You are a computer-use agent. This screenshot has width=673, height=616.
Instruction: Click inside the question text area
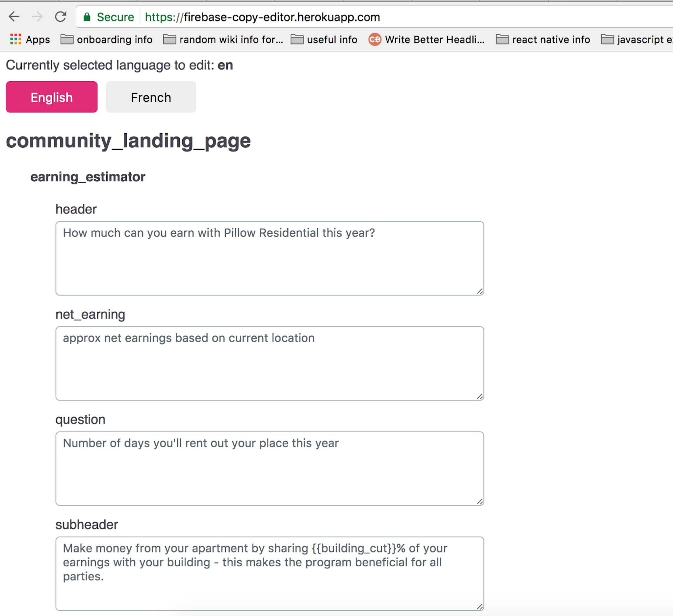pos(269,468)
